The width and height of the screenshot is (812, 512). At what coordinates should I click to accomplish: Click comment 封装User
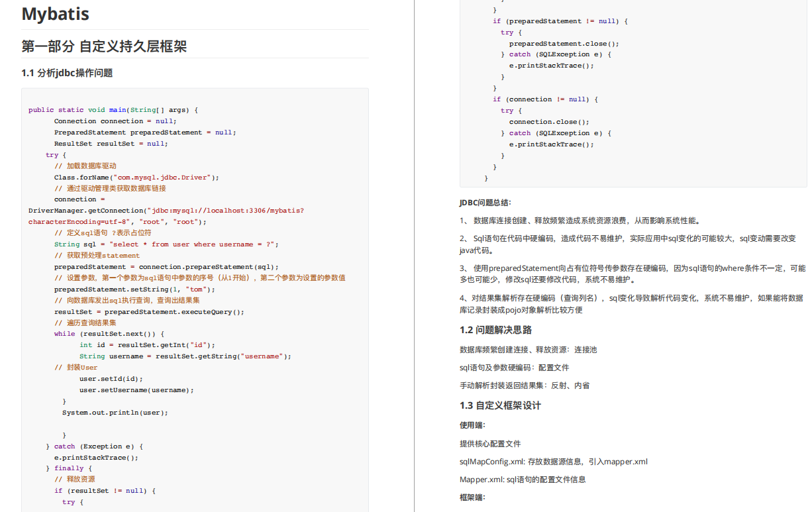(x=76, y=368)
